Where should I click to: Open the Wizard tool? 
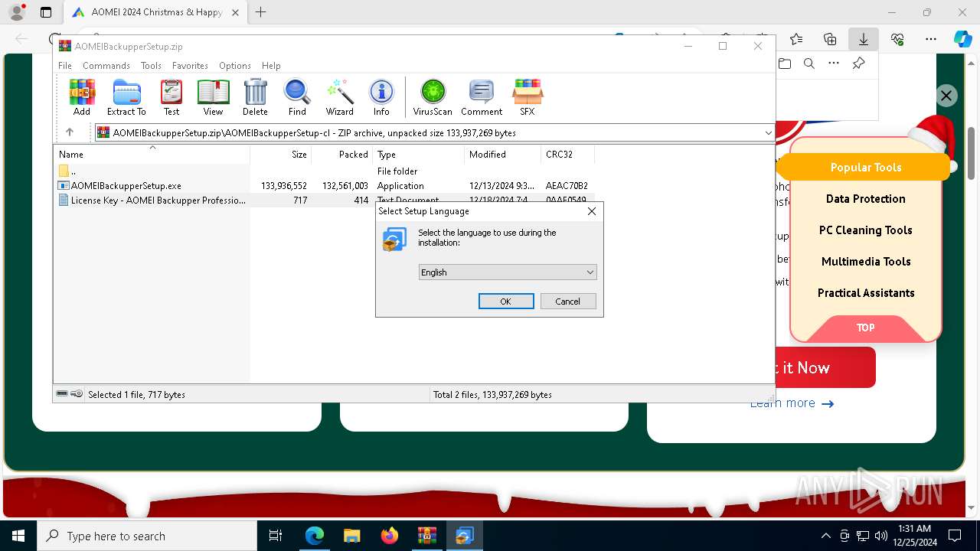[x=339, y=97]
